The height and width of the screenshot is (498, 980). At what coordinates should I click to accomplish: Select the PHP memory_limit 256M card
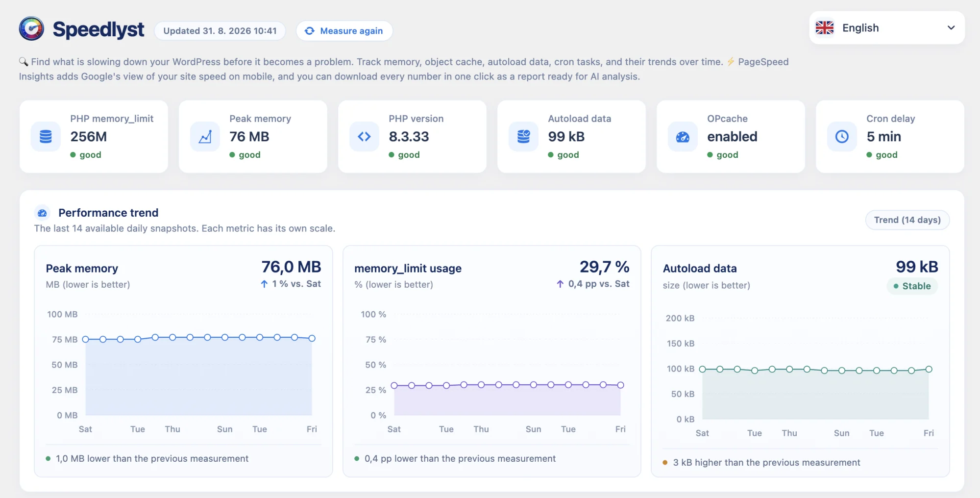coord(94,137)
